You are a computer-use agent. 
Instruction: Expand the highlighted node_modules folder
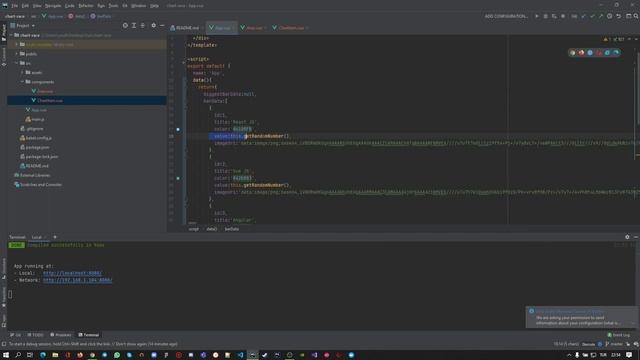[x=17, y=44]
